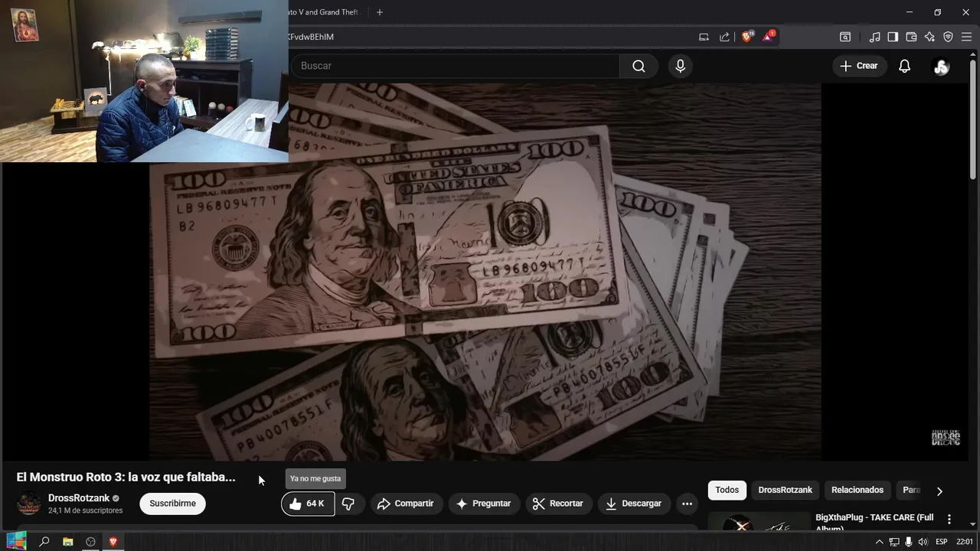This screenshot has height=551, width=980.
Task: Focus the Buscar search field
Action: tap(455, 66)
